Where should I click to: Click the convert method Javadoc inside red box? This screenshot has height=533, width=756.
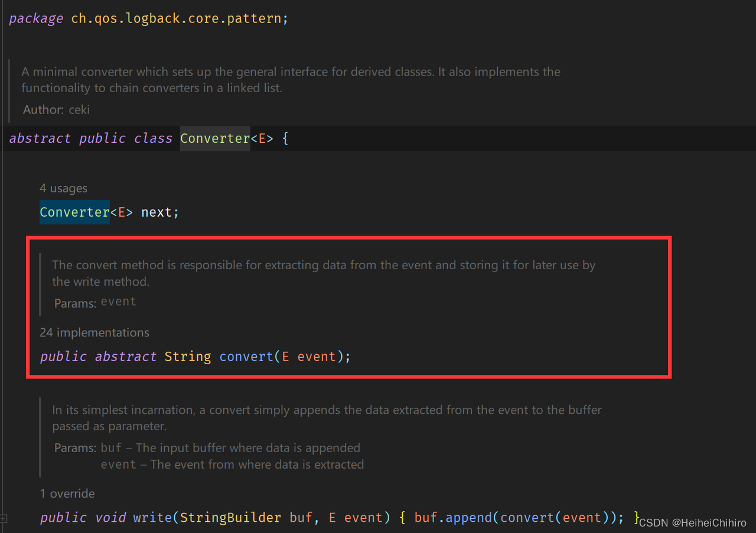tap(323, 273)
